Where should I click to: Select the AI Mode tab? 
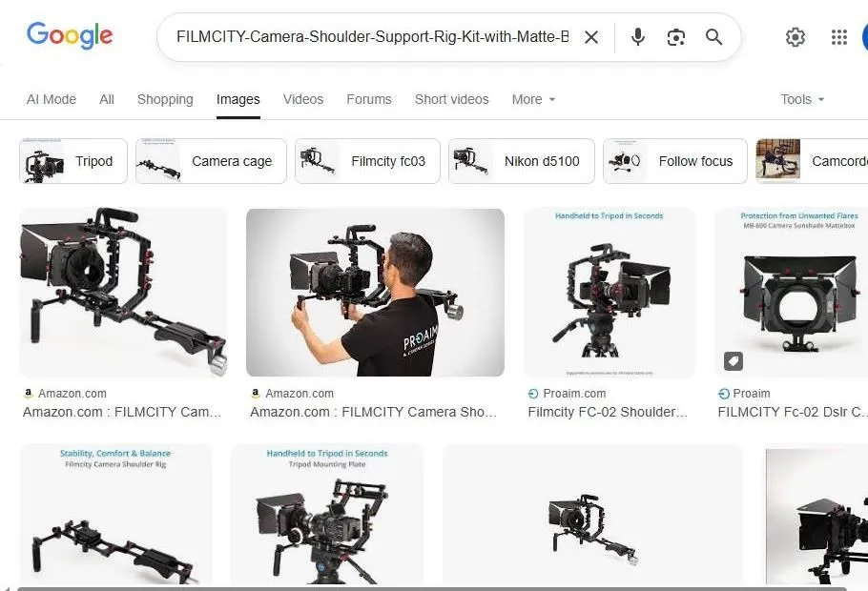[x=51, y=99]
